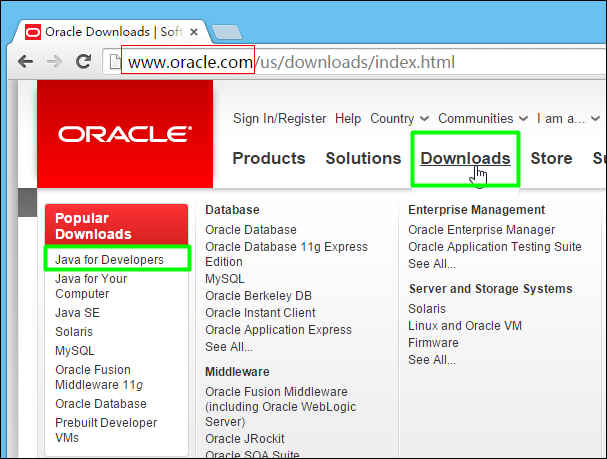
Task: Open the Downloads menu
Action: (465, 158)
